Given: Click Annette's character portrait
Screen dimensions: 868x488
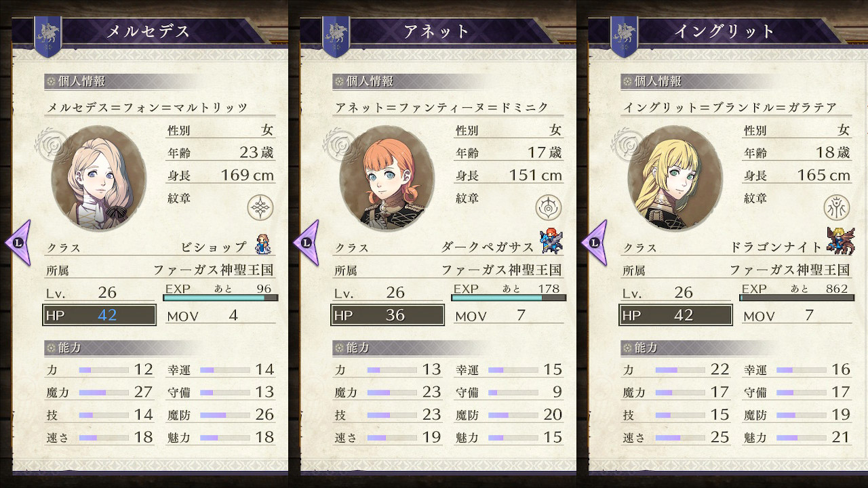Looking at the screenshot, I should [386, 177].
